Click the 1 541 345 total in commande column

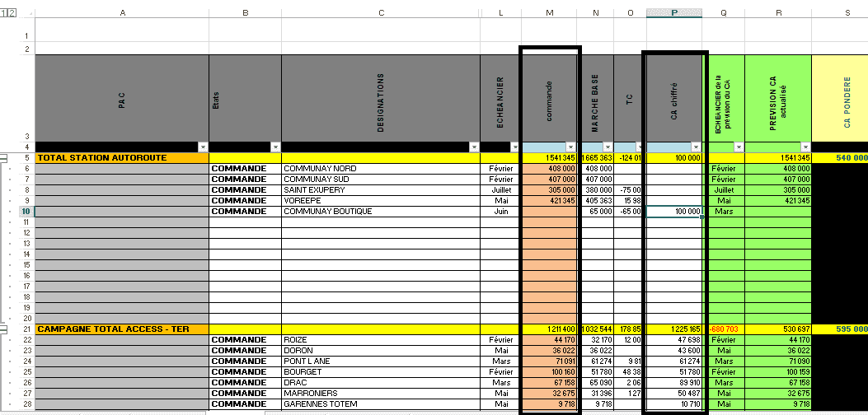pyautogui.click(x=549, y=158)
